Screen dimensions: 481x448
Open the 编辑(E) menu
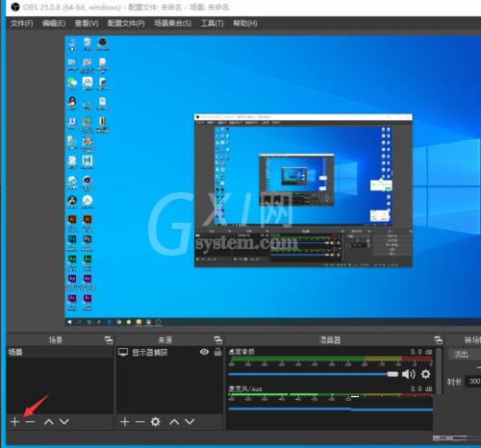(54, 23)
